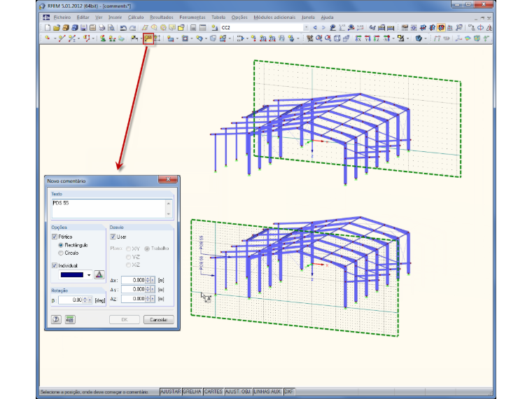This screenshot has width=532, height=399.
Task: Open the CC2 load case dropdown
Action: (x=307, y=28)
